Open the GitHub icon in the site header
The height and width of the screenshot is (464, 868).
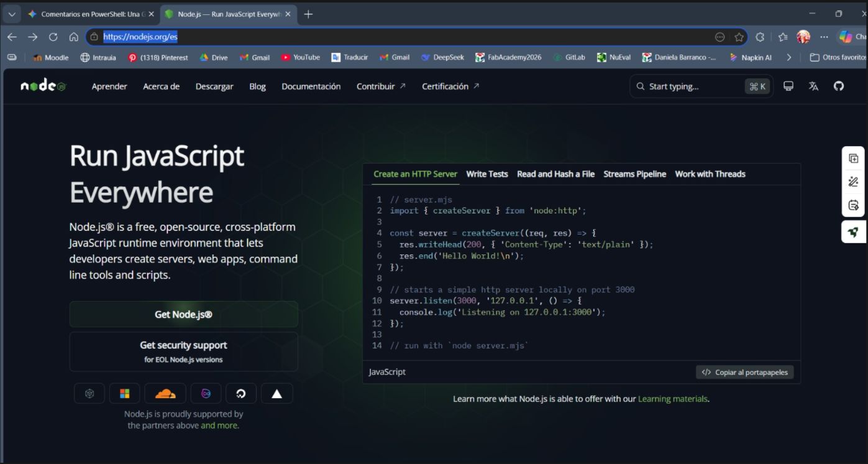(x=839, y=86)
